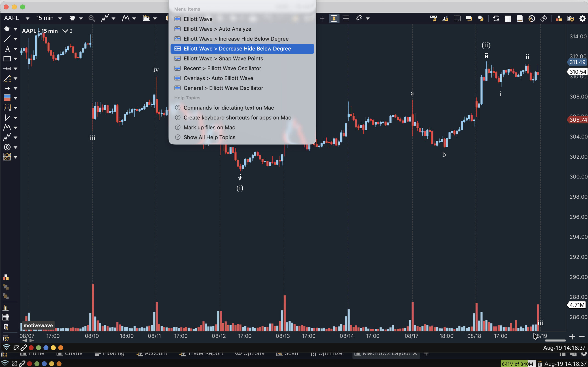Click the refresh cycle arrows icon
This screenshot has width=588, height=367.
[496, 18]
